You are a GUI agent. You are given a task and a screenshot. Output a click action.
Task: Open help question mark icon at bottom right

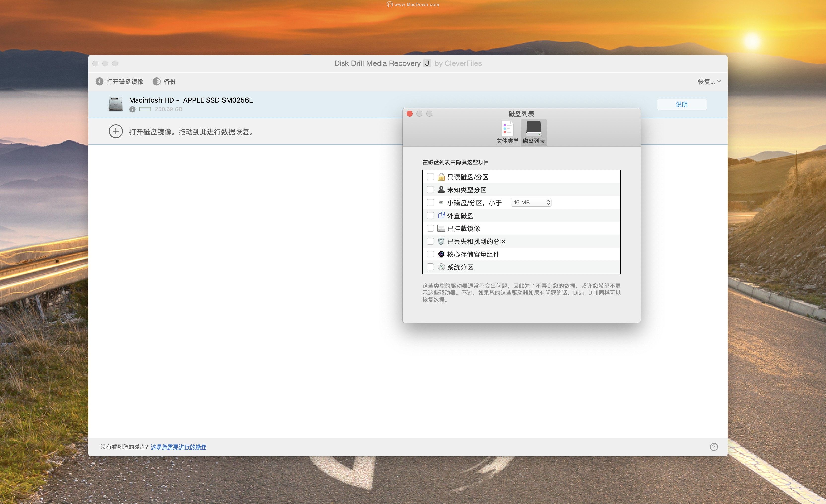pos(714,447)
